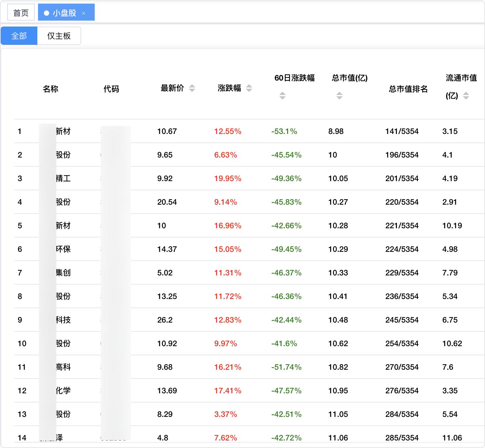Switch filter to 仅主板

point(59,36)
